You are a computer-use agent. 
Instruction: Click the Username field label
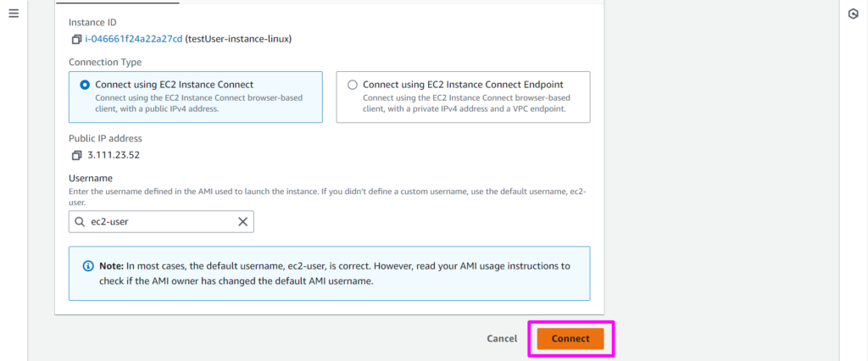[x=91, y=178]
